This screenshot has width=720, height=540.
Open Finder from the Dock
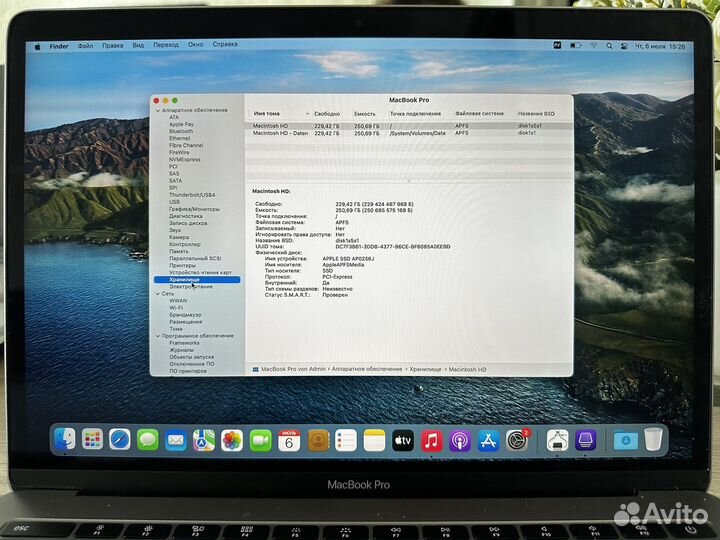tap(65, 439)
